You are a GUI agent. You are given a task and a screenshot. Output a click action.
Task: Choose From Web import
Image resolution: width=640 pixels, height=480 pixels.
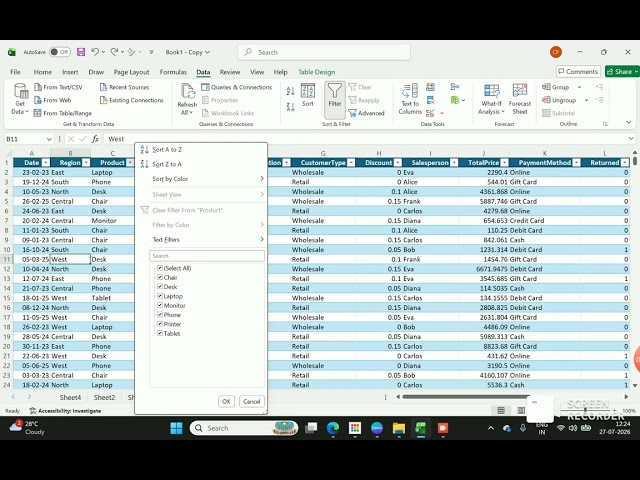(x=53, y=100)
